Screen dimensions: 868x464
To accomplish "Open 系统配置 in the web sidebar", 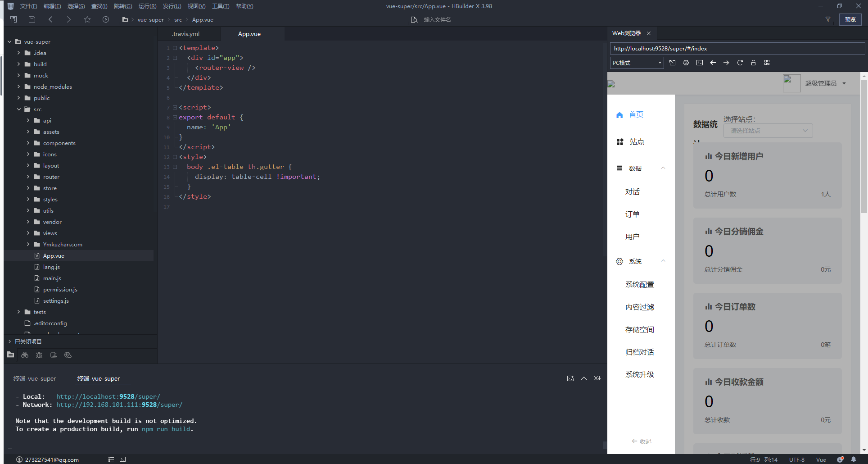I will (640, 285).
